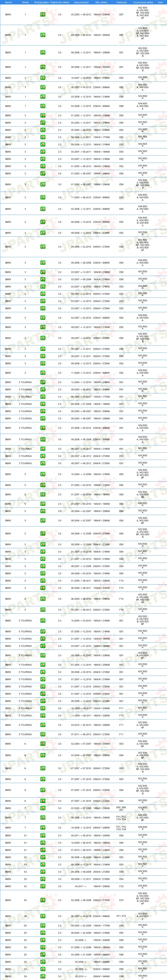
Task: Click fuel icon in 5 Touring 07.2011 -> 06.2013 row
Action: tap(43, 734)
